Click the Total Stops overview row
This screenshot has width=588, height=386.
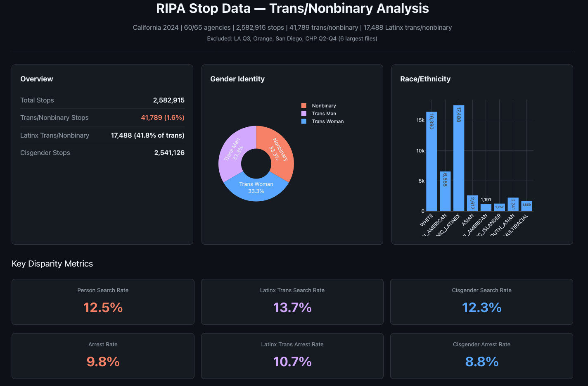(x=102, y=100)
